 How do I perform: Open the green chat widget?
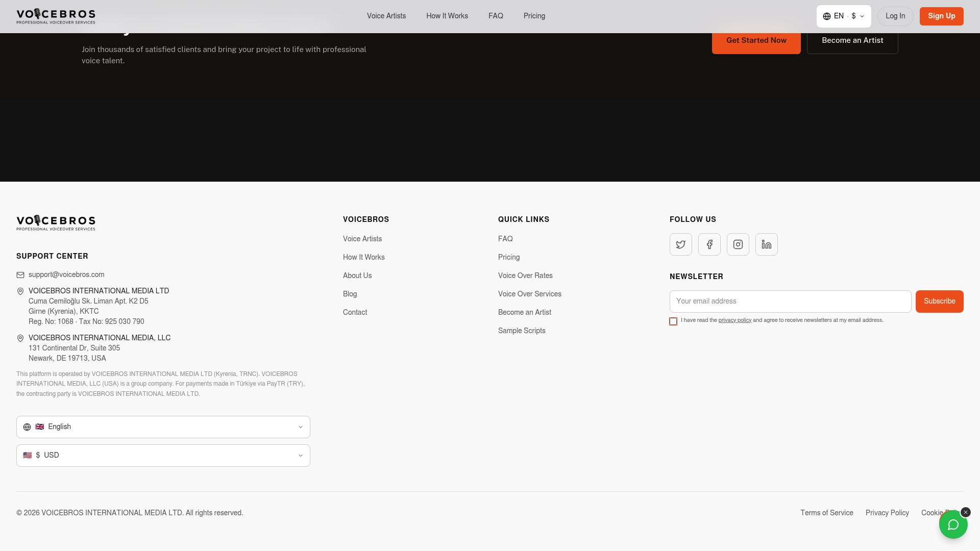953,524
